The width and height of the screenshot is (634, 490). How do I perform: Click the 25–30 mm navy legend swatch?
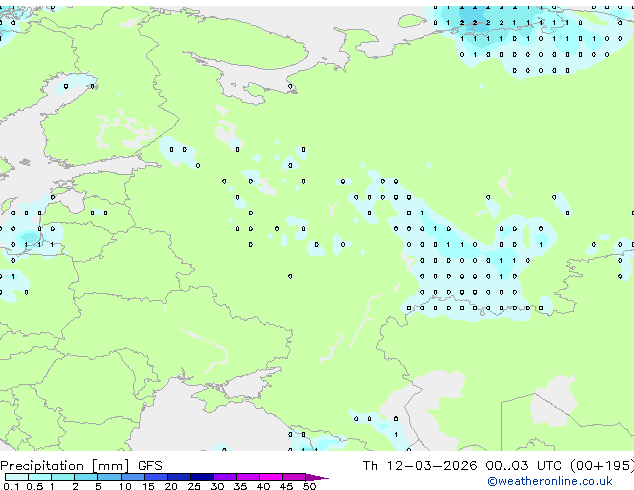pos(201,477)
